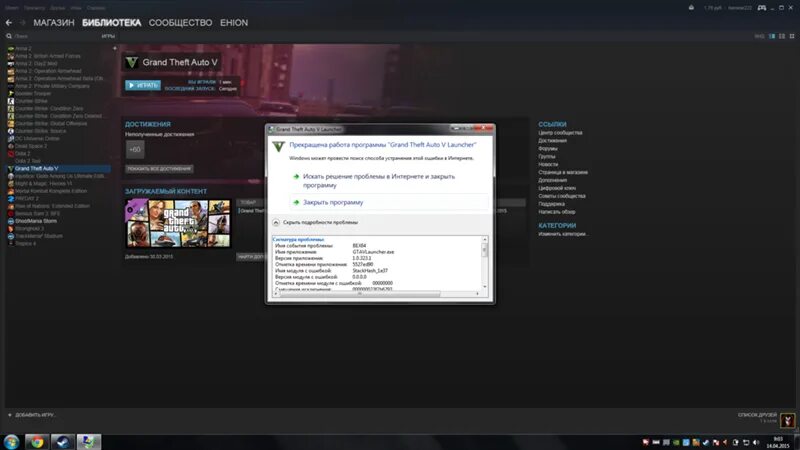Select ShootMania Storm in library
The image size is (800, 450).
point(36,221)
